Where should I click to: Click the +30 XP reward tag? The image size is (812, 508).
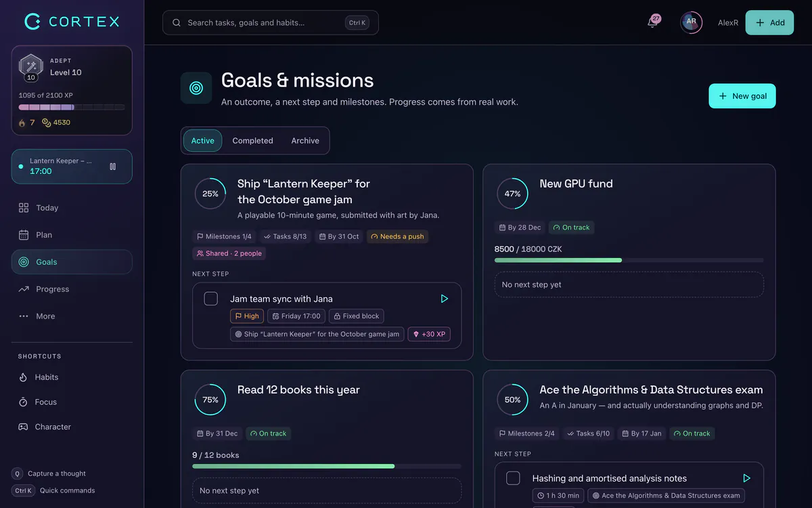click(x=429, y=334)
